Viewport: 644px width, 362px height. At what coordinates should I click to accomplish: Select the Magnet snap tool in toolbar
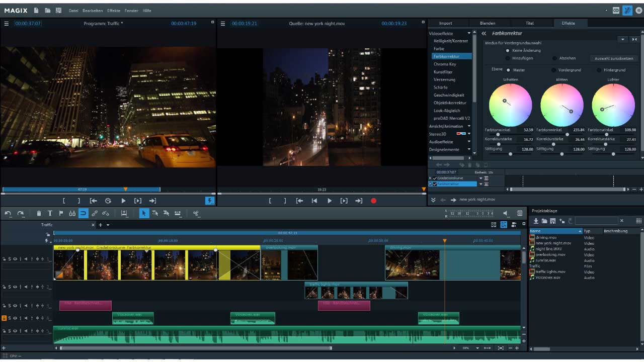(84, 213)
